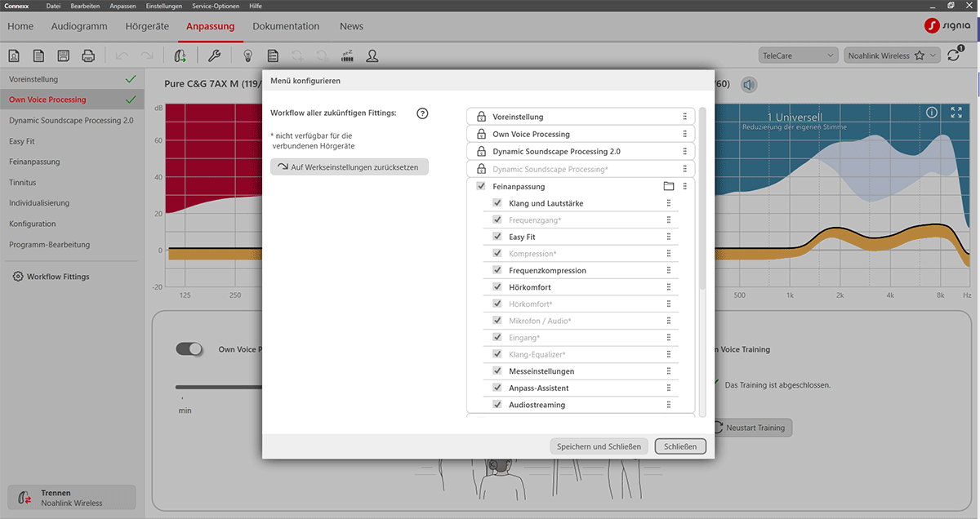
Task: Disable the Anpass-Assistent checkbox
Action: [x=497, y=388]
